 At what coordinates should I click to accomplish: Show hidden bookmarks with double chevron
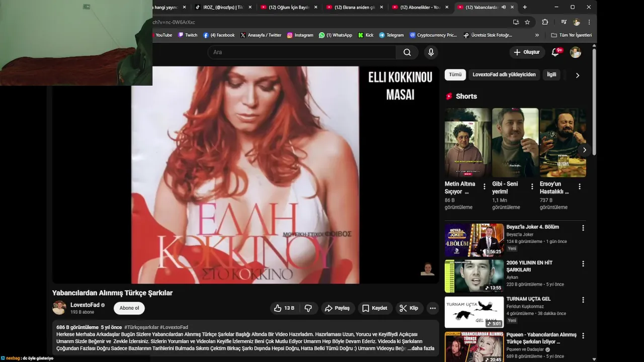tap(537, 35)
